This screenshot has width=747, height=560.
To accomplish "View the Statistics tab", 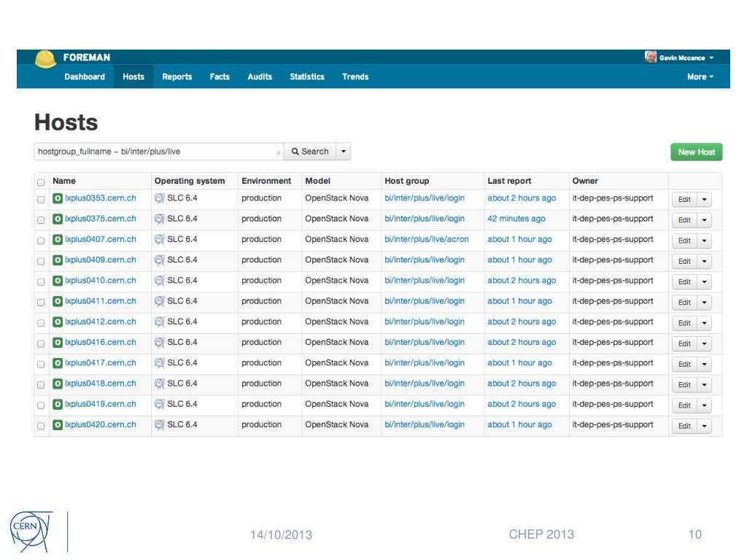I will click(x=307, y=77).
